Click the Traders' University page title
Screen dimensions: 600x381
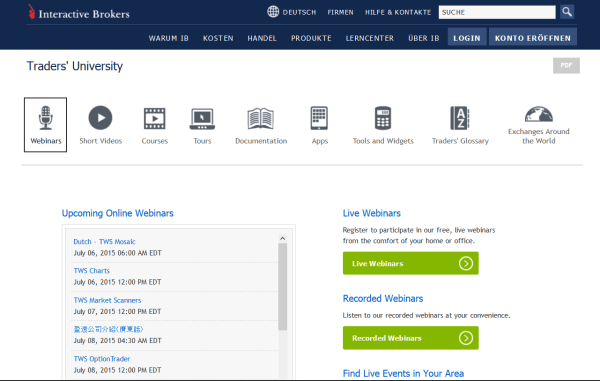pyautogui.click(x=75, y=66)
